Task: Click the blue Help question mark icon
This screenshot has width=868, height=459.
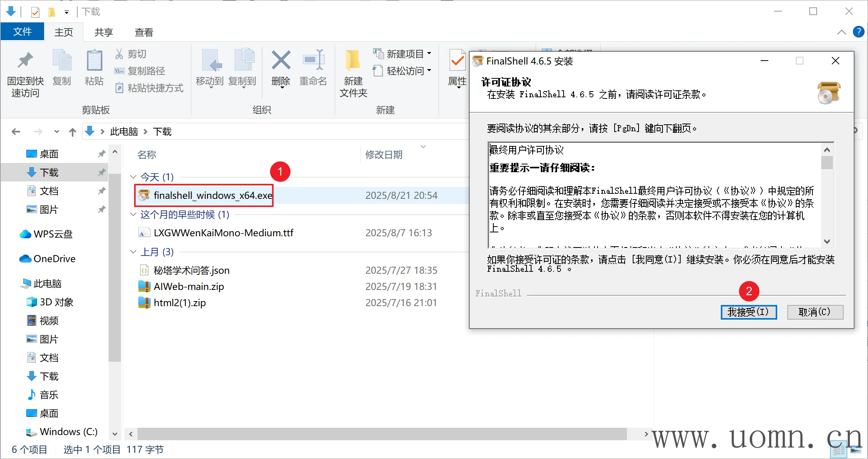Action: [x=858, y=32]
